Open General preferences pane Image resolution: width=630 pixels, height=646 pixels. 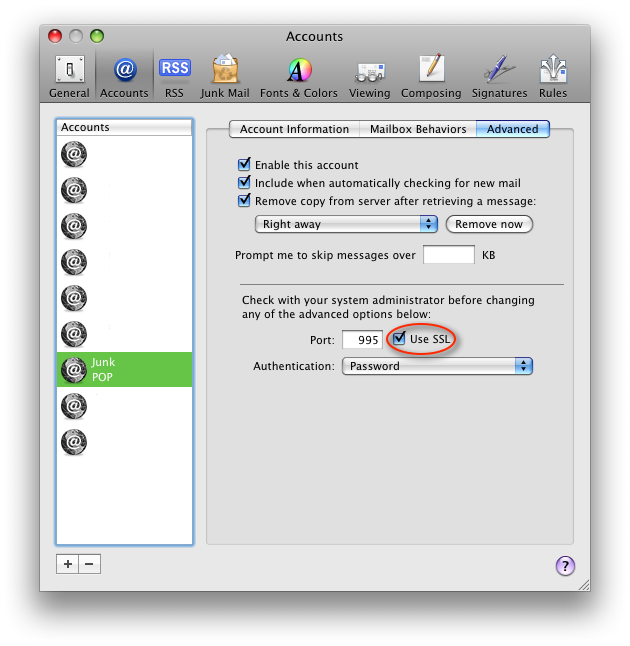[69, 77]
